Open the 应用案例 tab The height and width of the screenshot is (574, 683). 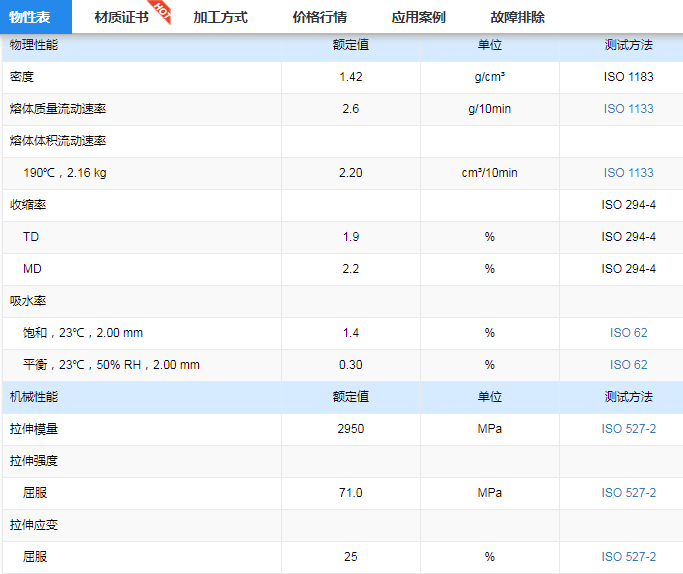tap(418, 17)
